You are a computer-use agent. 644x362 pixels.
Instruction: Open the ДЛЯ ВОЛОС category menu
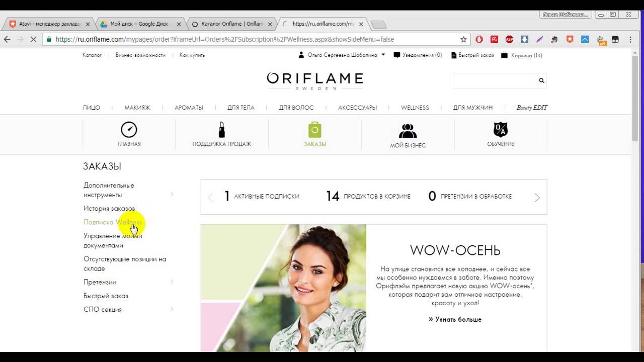[x=296, y=108]
